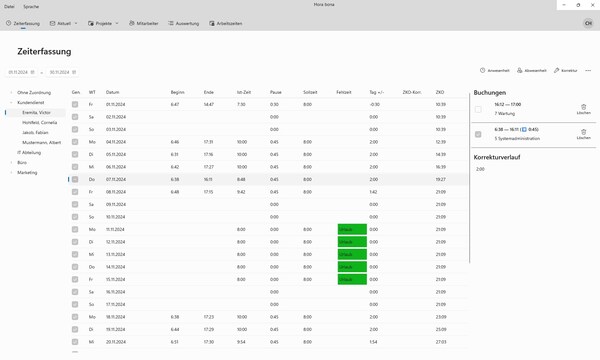Expand the Büro tree node

point(11,163)
